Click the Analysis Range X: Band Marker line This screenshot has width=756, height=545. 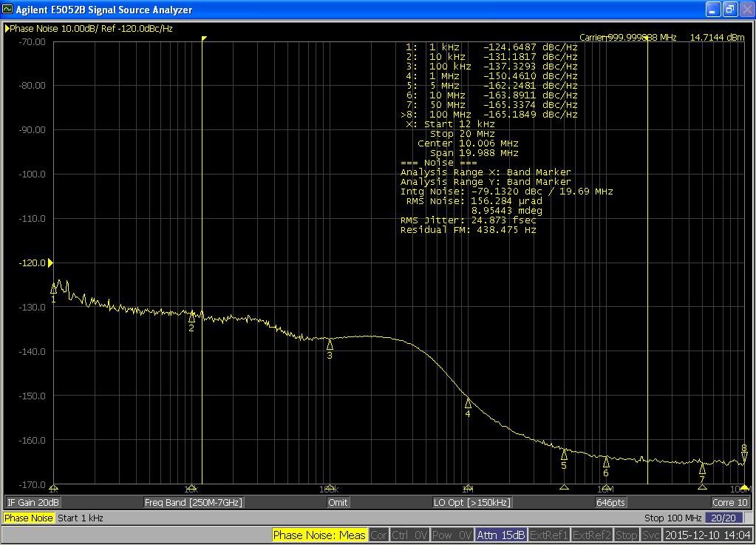click(486, 172)
